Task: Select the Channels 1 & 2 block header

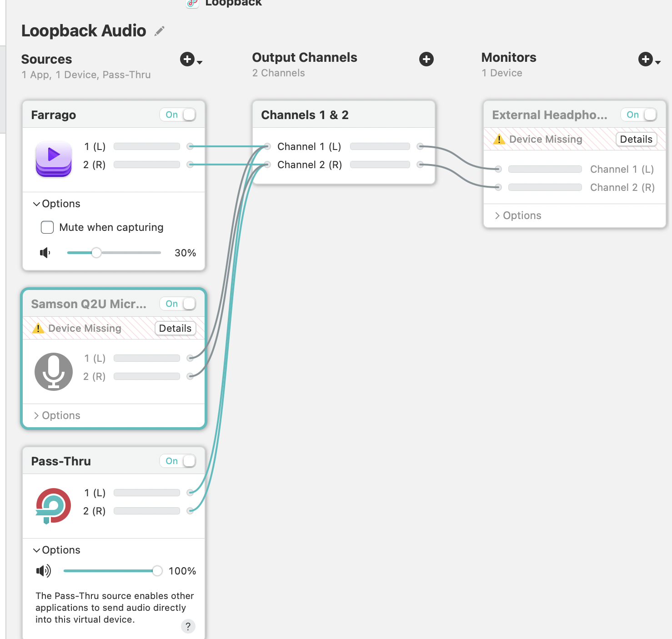Action: click(344, 115)
